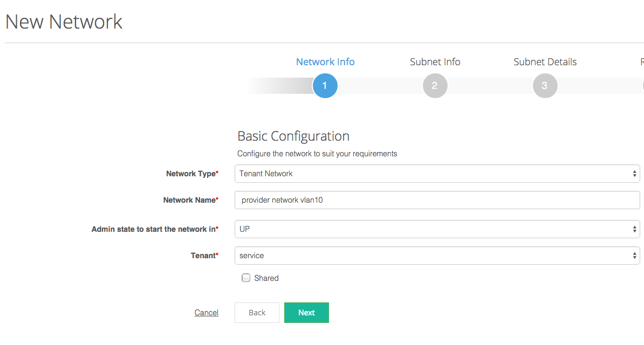Click the Tenant field label
The height and width of the screenshot is (345, 644).
[x=204, y=256]
